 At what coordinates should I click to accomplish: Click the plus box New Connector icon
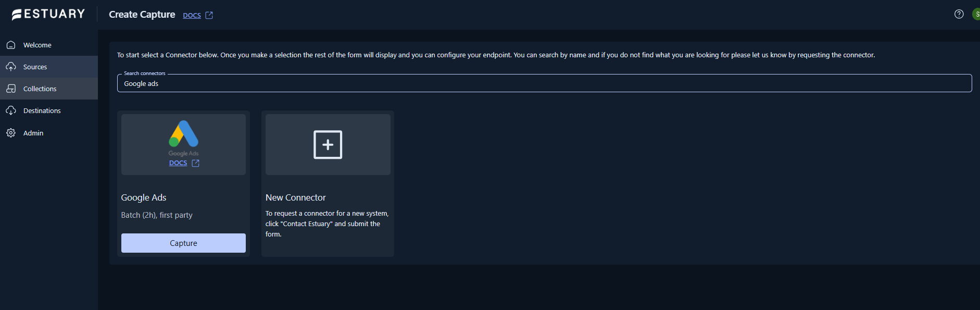328,144
